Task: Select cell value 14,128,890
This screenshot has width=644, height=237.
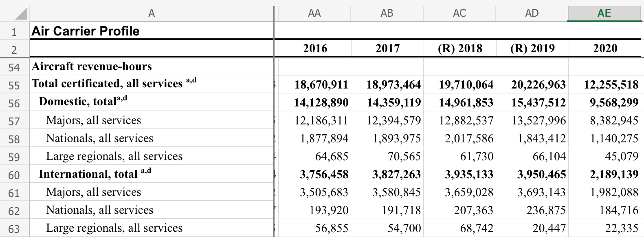Action: coord(314,103)
